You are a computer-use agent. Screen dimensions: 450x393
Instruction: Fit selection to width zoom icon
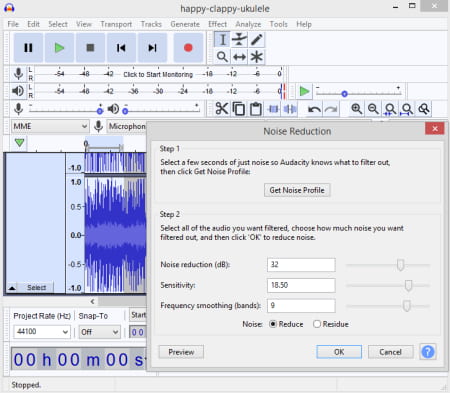click(390, 109)
